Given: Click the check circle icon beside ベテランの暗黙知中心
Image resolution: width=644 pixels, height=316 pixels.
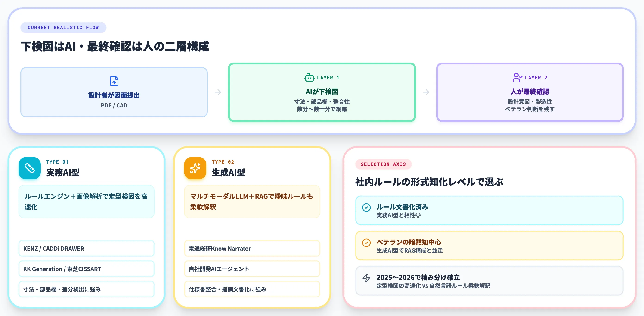Looking at the screenshot, I should pos(366,243).
